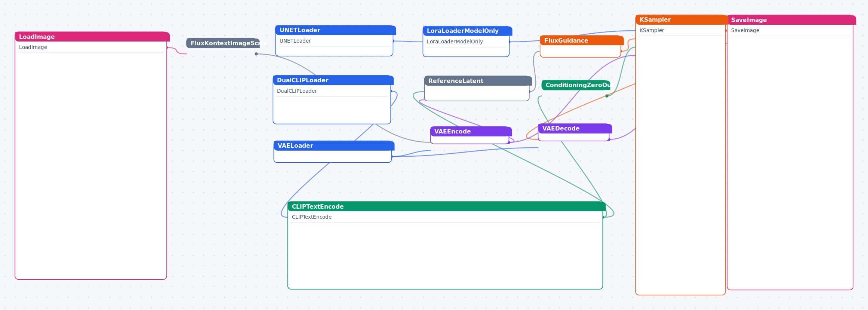Click the 'LoraLoaderModelOnly' body label text

click(455, 42)
